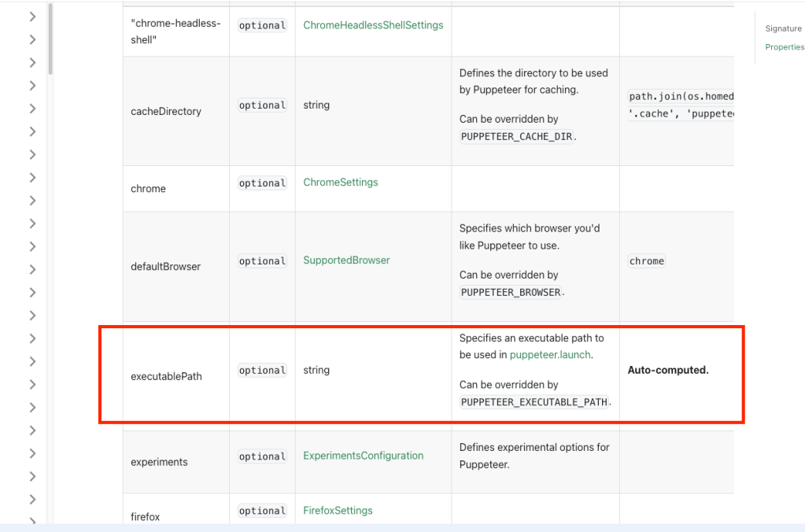805x532 pixels.
Task: Click the PUPPETEER_BROWSER code label
Action: coord(511,293)
